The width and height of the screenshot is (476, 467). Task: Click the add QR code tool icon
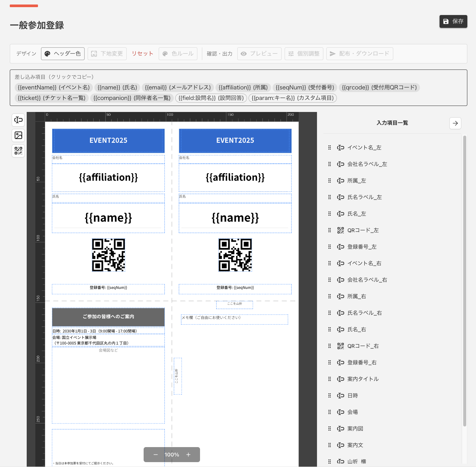(18, 151)
